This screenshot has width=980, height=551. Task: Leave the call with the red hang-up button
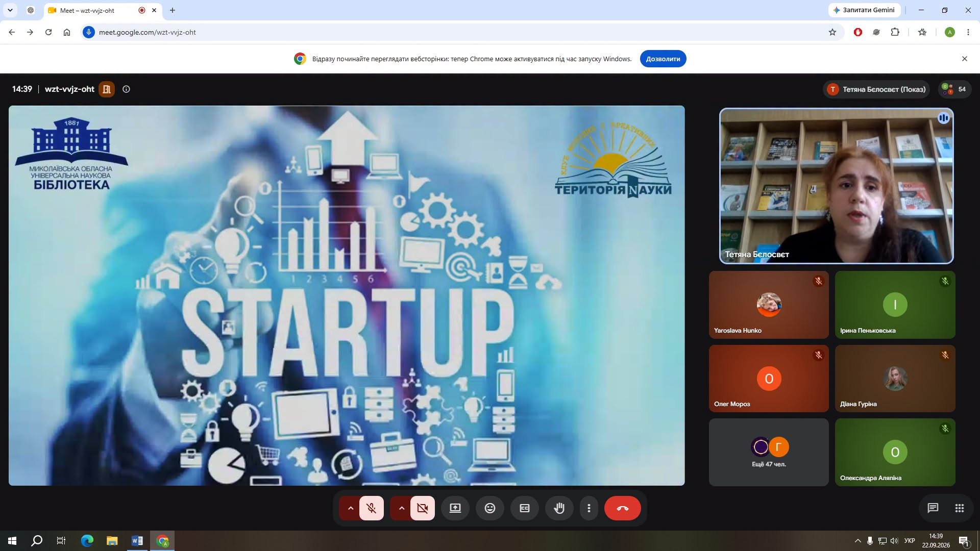point(623,508)
